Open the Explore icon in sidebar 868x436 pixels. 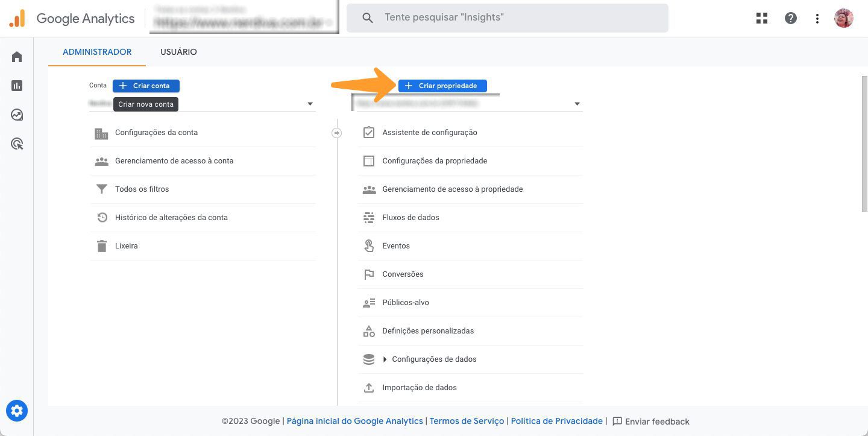[17, 115]
